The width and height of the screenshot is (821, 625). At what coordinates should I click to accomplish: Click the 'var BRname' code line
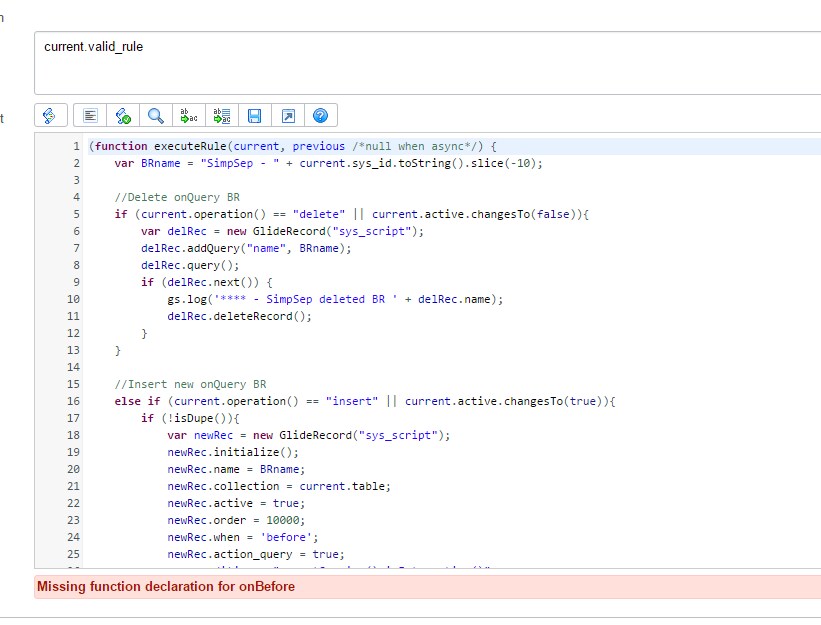[328, 163]
